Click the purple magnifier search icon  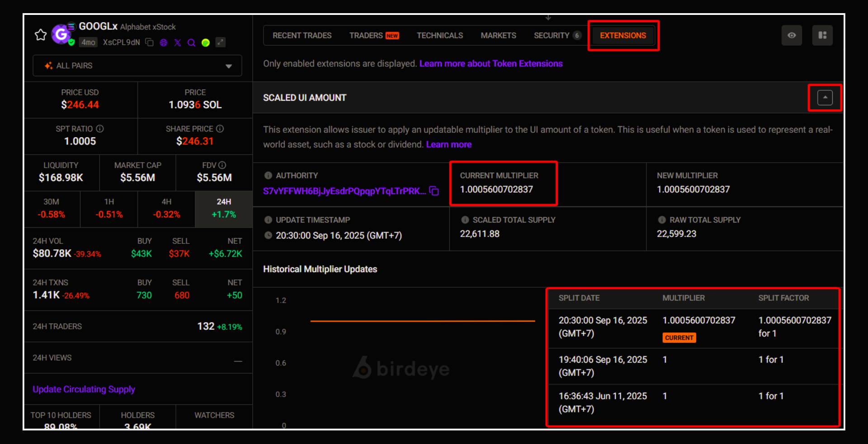(x=191, y=42)
